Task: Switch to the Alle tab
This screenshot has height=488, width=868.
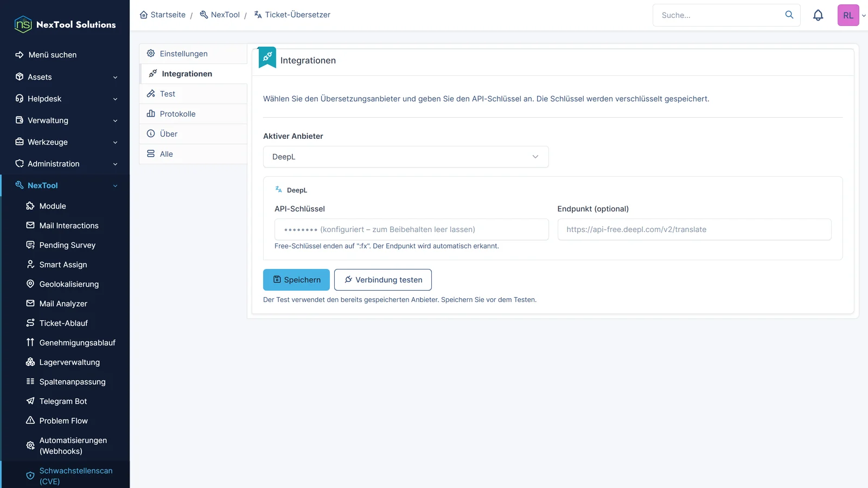Action: 193,154
